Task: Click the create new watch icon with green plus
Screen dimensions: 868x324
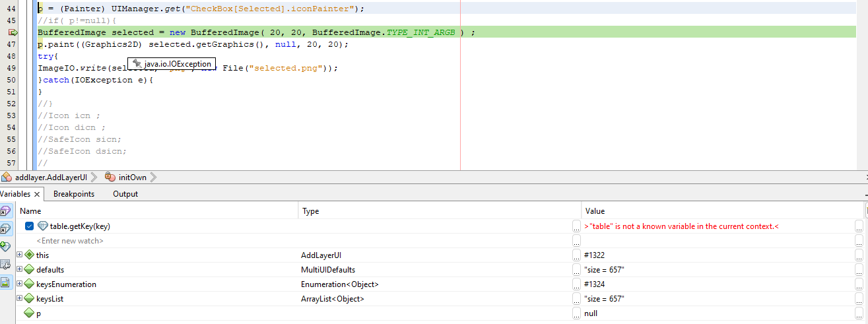Action: (6, 246)
